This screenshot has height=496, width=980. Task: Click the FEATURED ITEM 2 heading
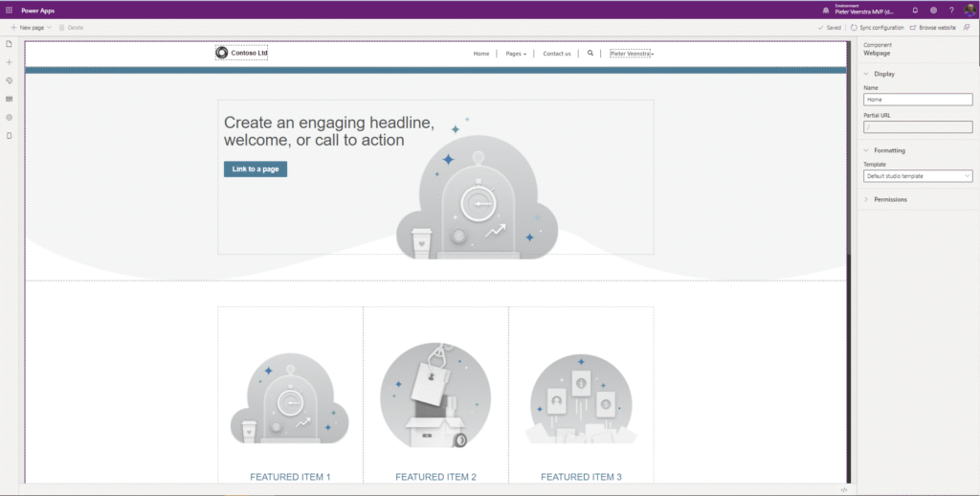click(435, 477)
